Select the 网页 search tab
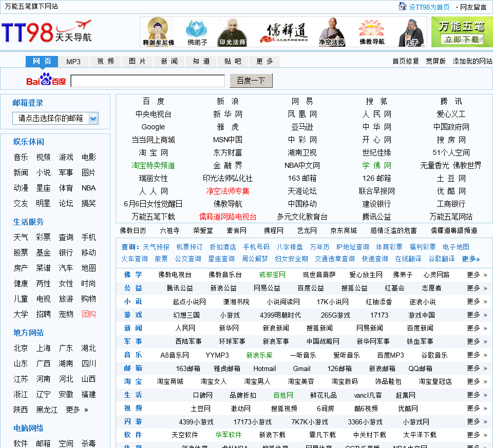 pos(42,61)
